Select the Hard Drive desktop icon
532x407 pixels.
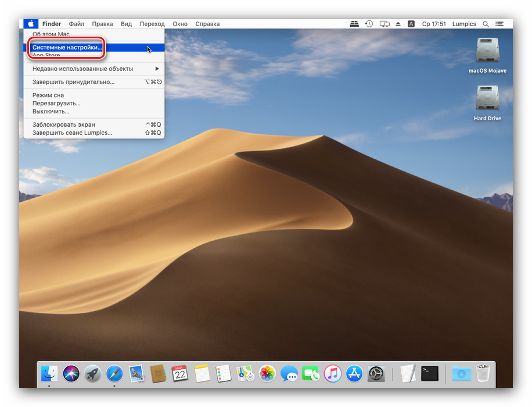(487, 99)
